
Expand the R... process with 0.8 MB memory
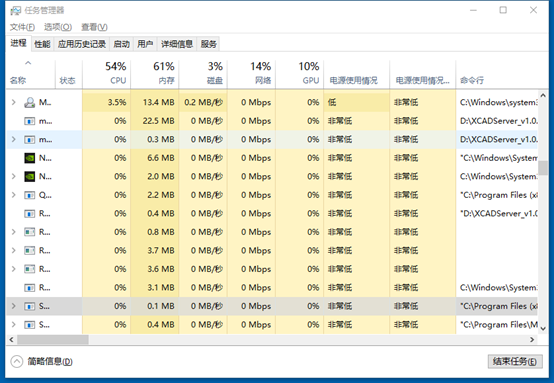[13, 232]
